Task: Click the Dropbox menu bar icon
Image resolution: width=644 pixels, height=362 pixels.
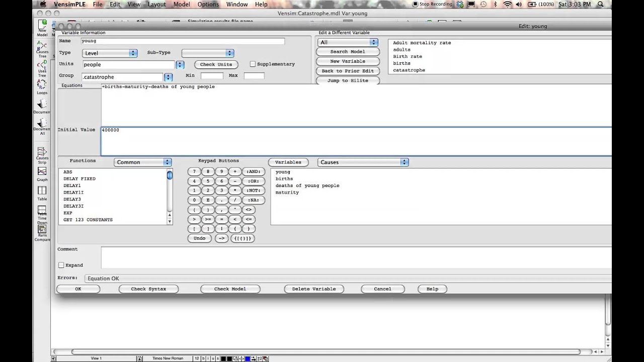Action: click(460, 4)
